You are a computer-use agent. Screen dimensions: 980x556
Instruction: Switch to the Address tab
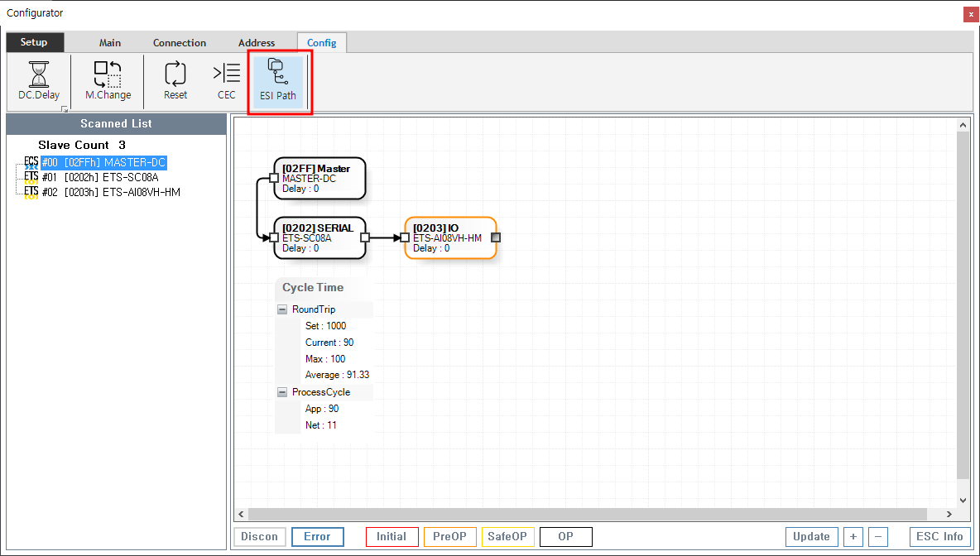257,43
